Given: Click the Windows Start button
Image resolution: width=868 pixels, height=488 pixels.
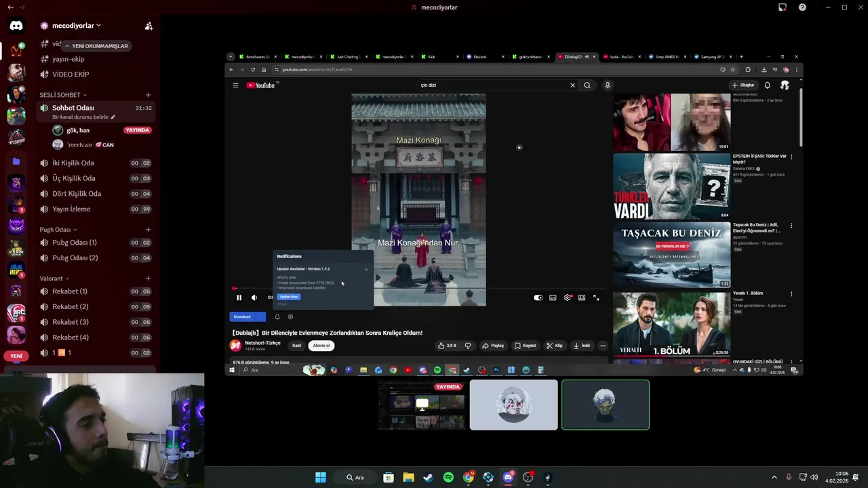Looking at the screenshot, I should (321, 477).
